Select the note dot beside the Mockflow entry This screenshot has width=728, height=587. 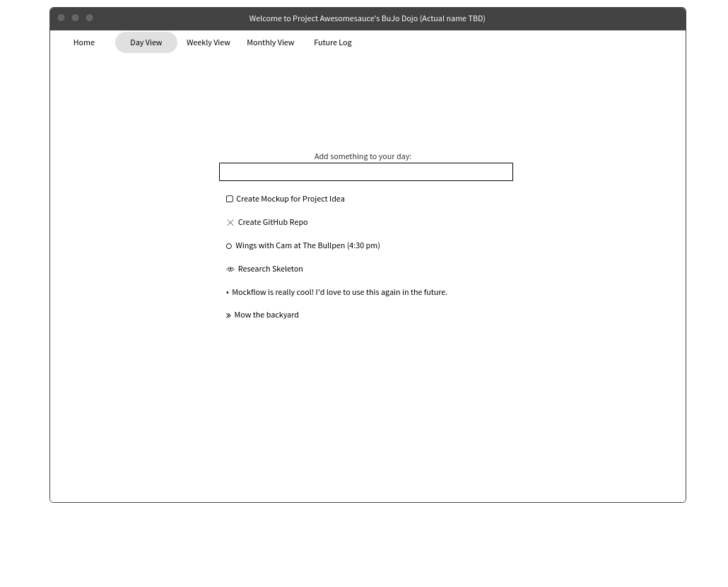pos(228,292)
